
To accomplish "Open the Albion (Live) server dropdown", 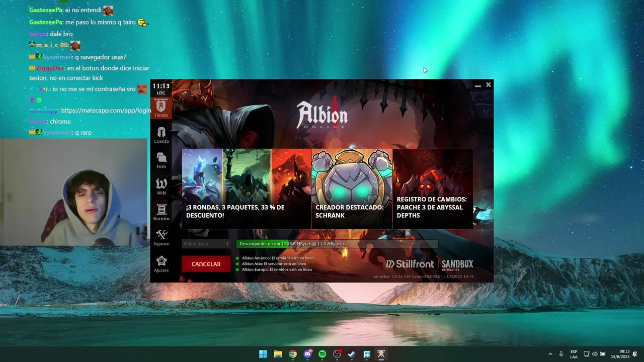I will click(x=206, y=244).
